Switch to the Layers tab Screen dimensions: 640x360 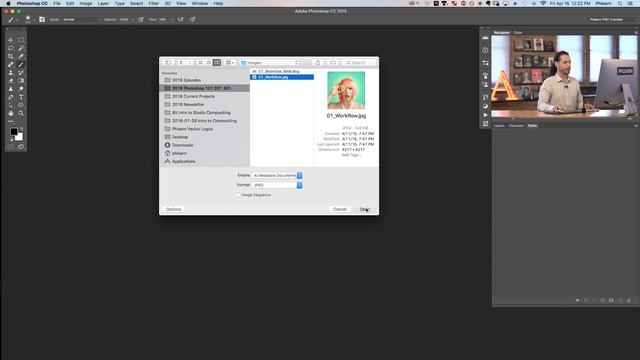point(499,126)
